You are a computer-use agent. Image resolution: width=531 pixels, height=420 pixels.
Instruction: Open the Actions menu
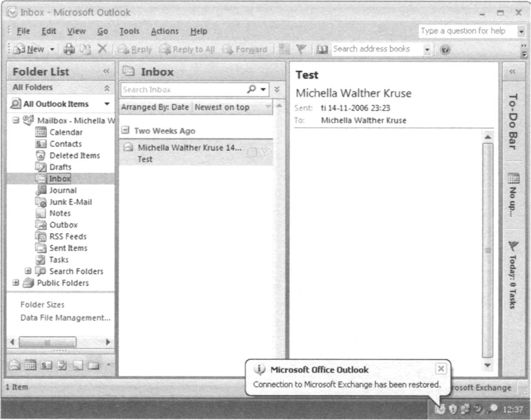[x=165, y=31]
